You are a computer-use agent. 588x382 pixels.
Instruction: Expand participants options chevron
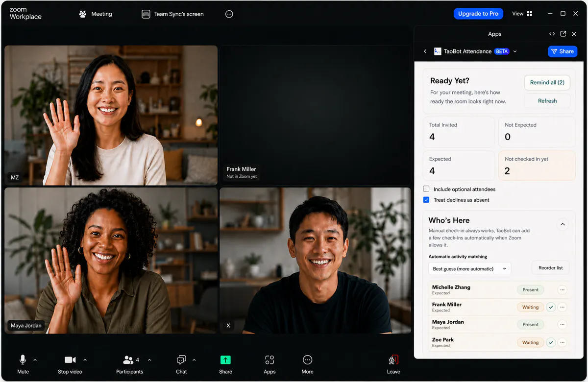coord(149,360)
